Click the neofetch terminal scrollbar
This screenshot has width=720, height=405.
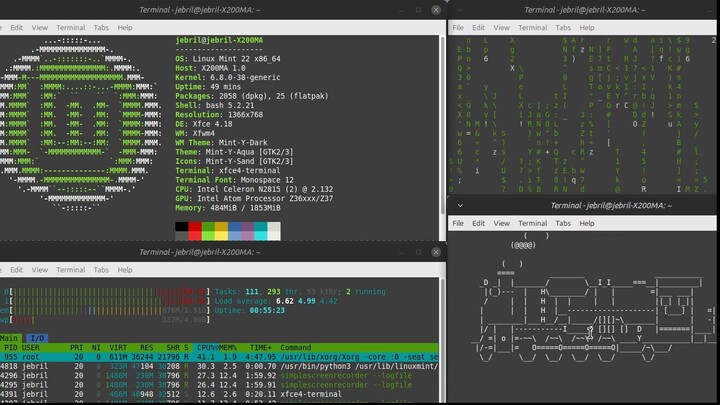point(443,124)
